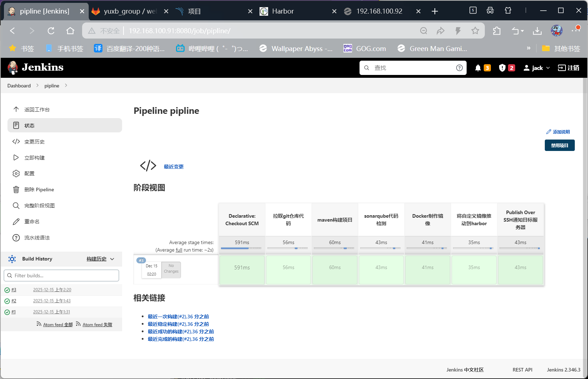Click 返回工作台 sidebar item
Image resolution: width=588 pixels, height=379 pixels.
click(x=65, y=110)
